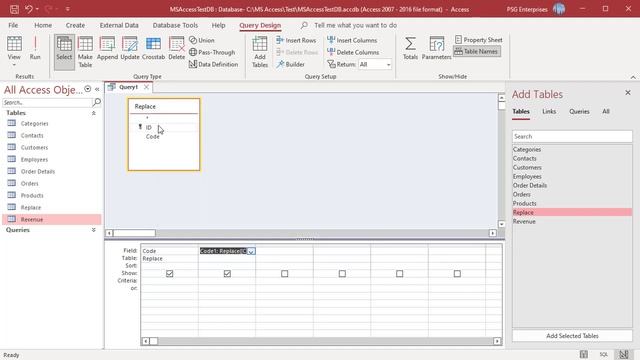Click the Tell me what you want search box
This screenshot has height=360, width=640.
pyautogui.click(x=355, y=25)
